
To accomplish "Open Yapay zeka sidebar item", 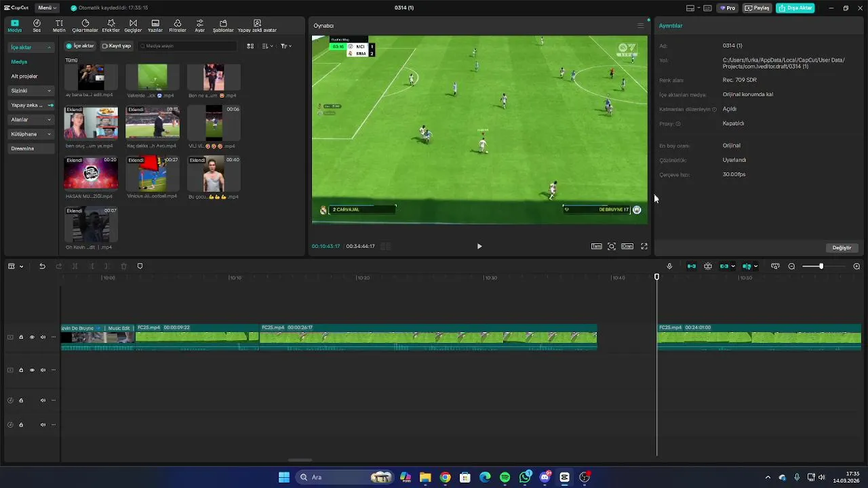I will click(31, 105).
